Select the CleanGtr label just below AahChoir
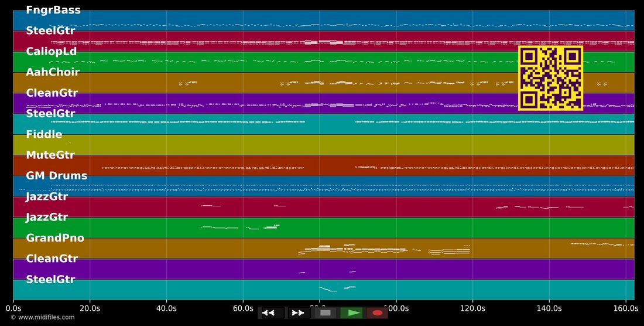The image size is (644, 326). 52,93
